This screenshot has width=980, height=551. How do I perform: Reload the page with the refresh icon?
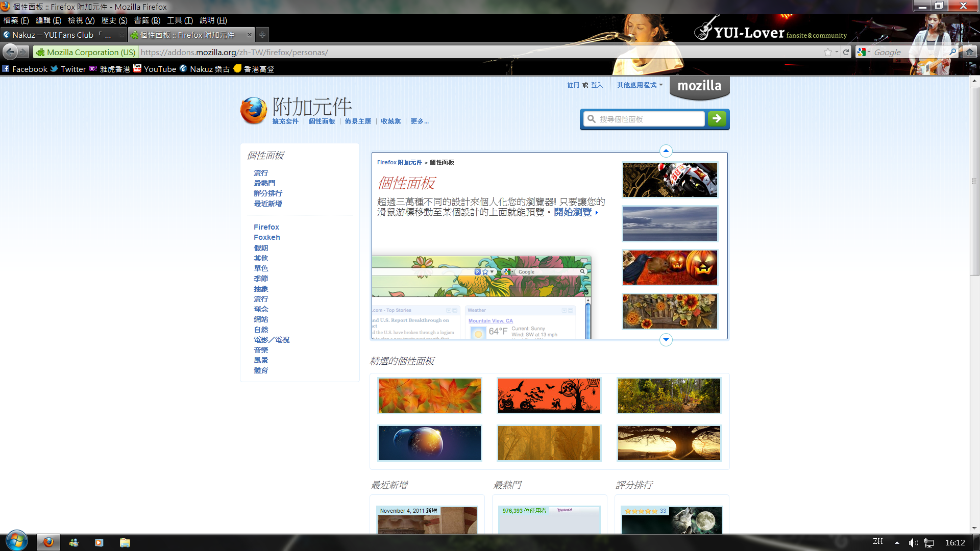(846, 52)
